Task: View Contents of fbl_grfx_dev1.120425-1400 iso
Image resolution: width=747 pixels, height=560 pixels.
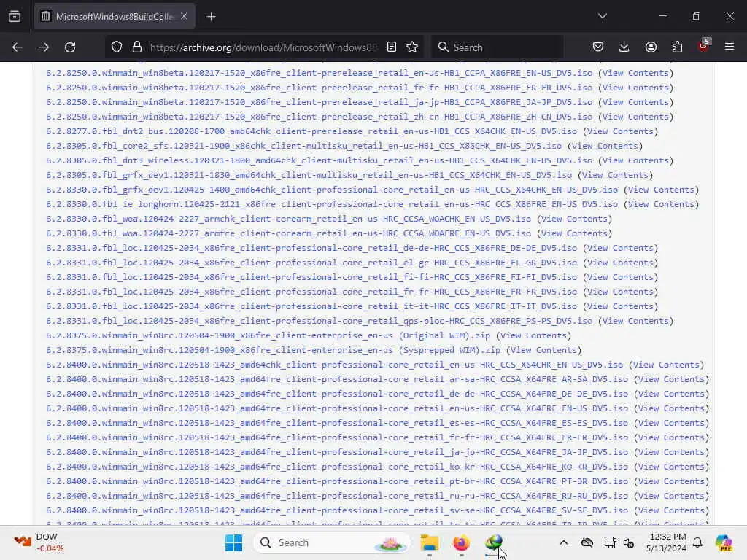Action: [661, 190]
